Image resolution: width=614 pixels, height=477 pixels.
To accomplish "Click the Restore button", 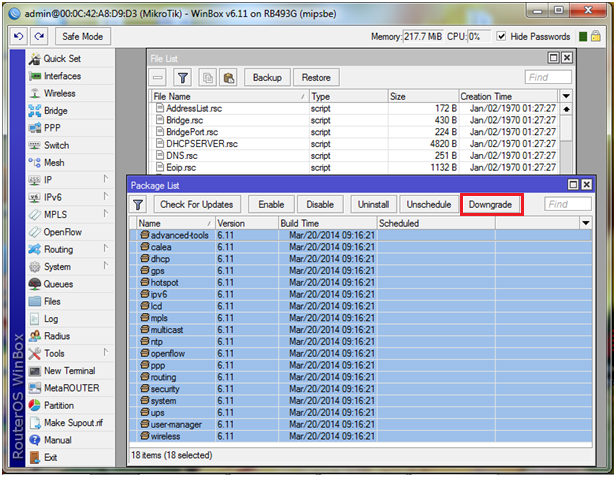I will point(316,78).
